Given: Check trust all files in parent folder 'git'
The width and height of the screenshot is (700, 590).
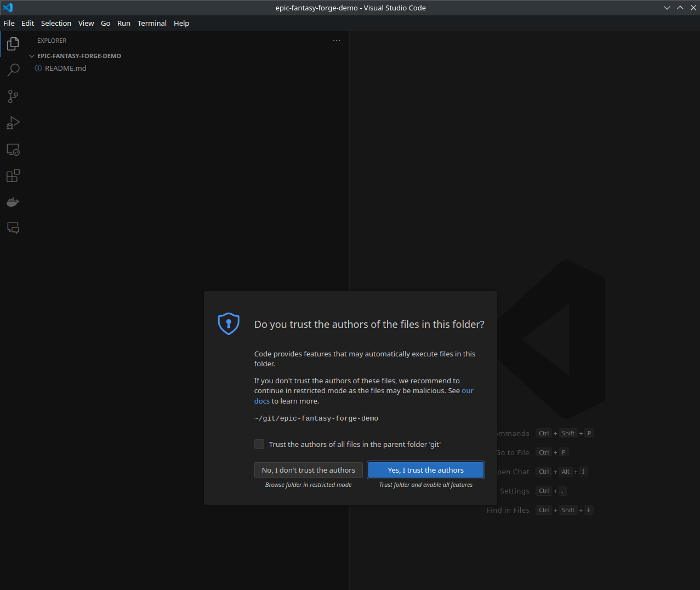Looking at the screenshot, I should 259,444.
